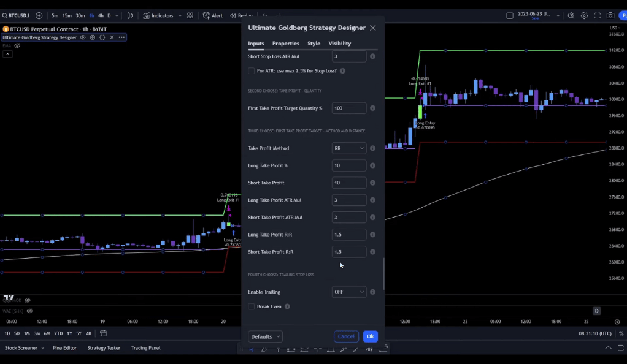The image size is (627, 364).
Task: Switch to the Inputs tab
Action: 256,43
